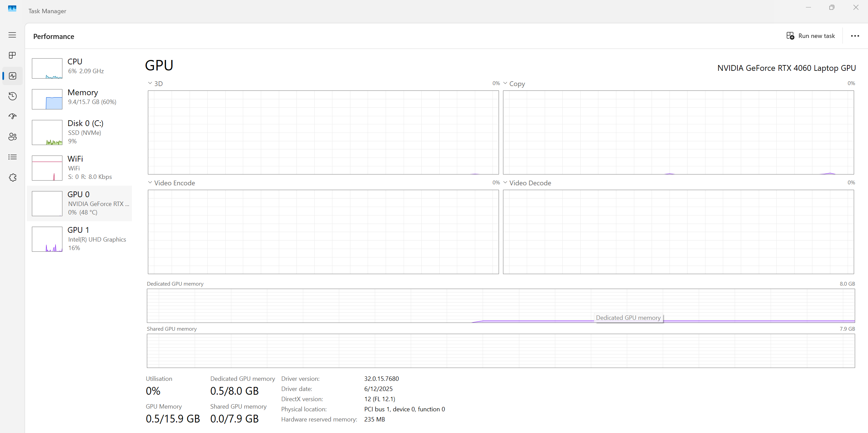Click the Shared GPU memory graph

(x=500, y=351)
